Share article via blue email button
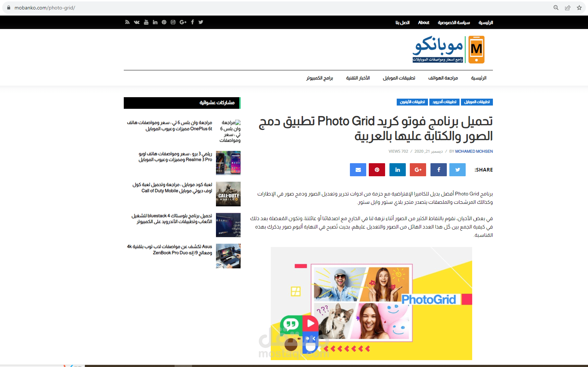Screen dimensions: 588x367 [358, 170]
